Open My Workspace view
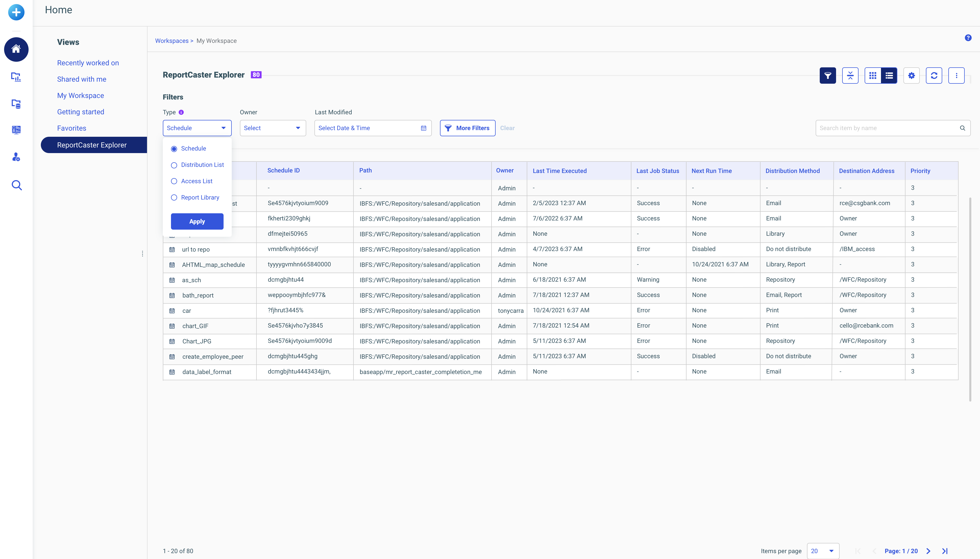 point(81,96)
